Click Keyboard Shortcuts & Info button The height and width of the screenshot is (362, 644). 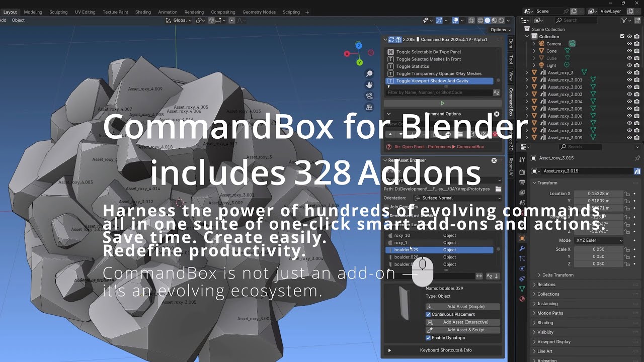click(x=442, y=350)
